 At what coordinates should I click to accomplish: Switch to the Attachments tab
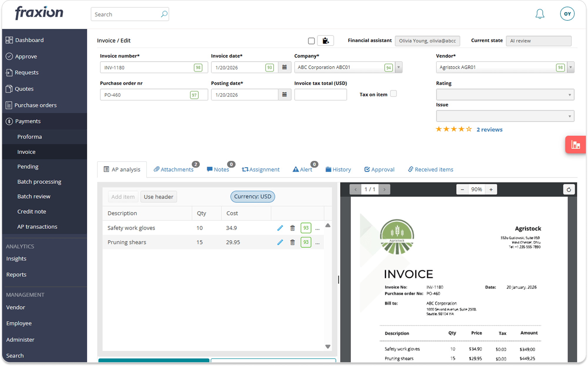coord(174,169)
